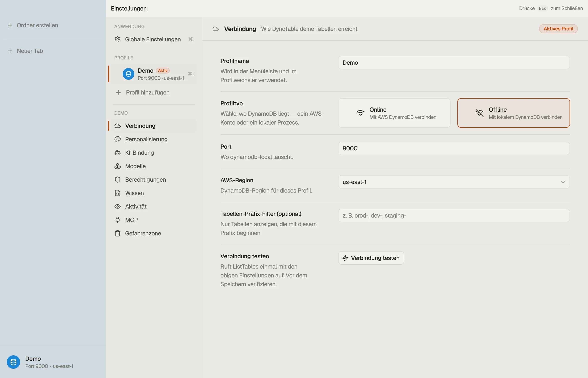Click the 'Port 9000 · us-east-1' text under Demo in the profile list
Screen dimensions: 588x378
(x=161, y=78)
